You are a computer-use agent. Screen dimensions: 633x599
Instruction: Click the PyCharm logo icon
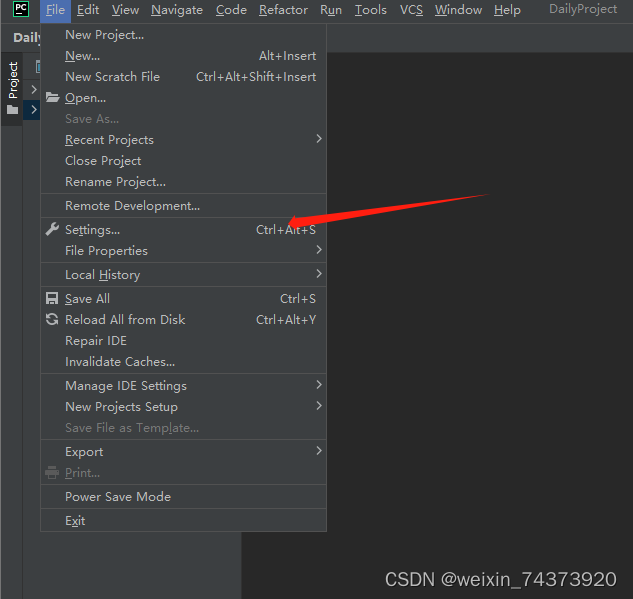(21, 9)
